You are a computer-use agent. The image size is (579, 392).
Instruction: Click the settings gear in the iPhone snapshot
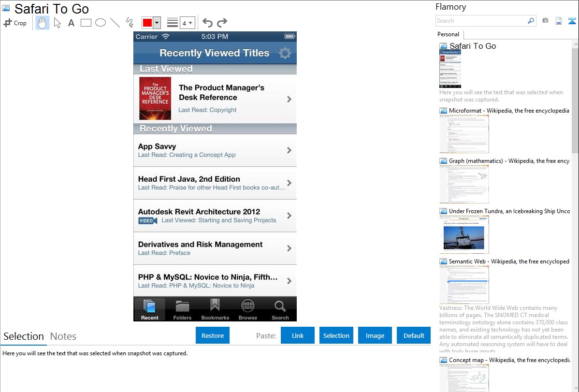tap(285, 53)
